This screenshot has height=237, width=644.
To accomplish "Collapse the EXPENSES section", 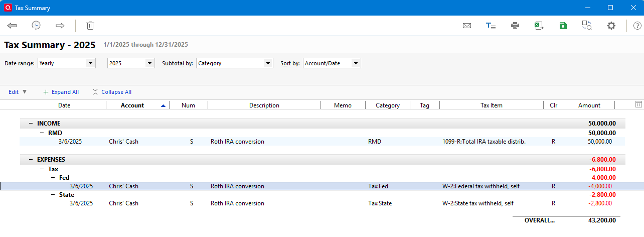I will 31,159.
